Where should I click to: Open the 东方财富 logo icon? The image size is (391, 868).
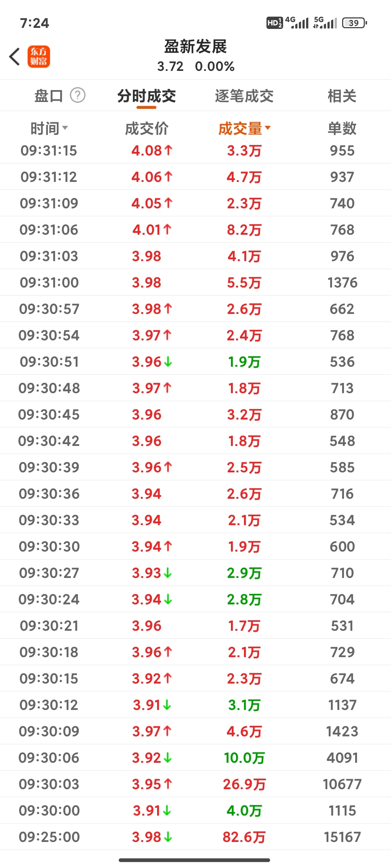coord(39,57)
